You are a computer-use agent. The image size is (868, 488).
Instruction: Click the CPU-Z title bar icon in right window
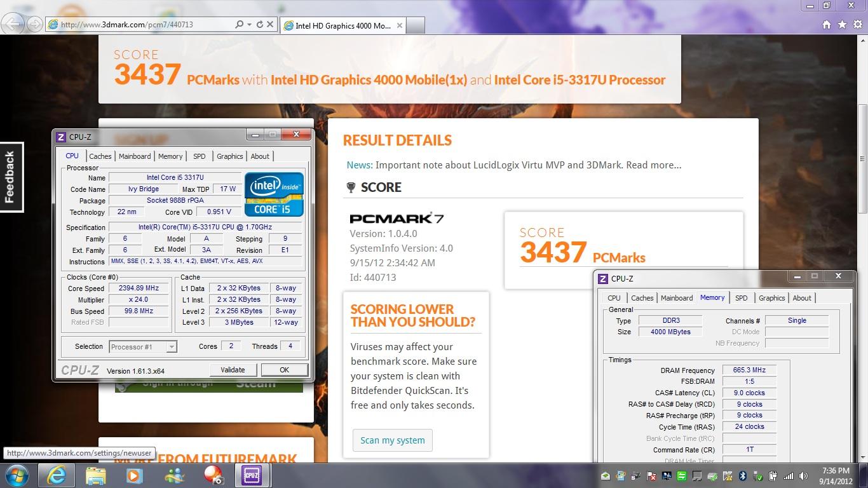coord(603,278)
